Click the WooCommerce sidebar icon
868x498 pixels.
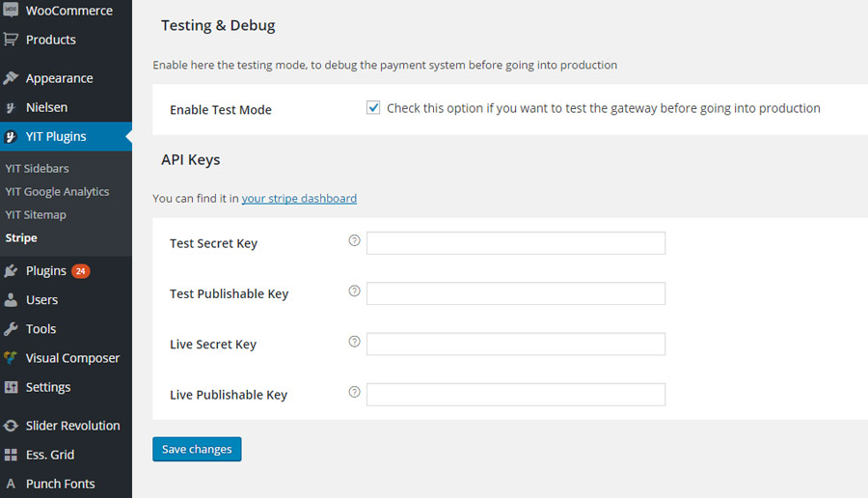pyautogui.click(x=11, y=10)
